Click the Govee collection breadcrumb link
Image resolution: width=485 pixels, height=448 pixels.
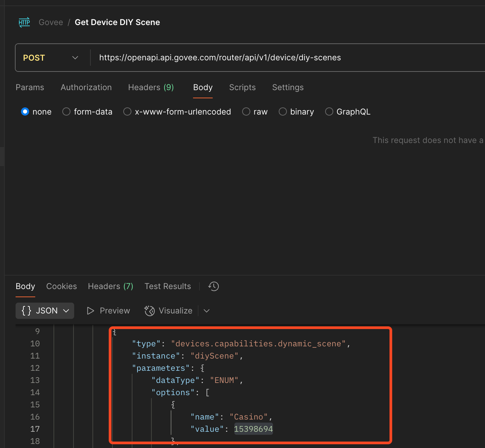[51, 22]
